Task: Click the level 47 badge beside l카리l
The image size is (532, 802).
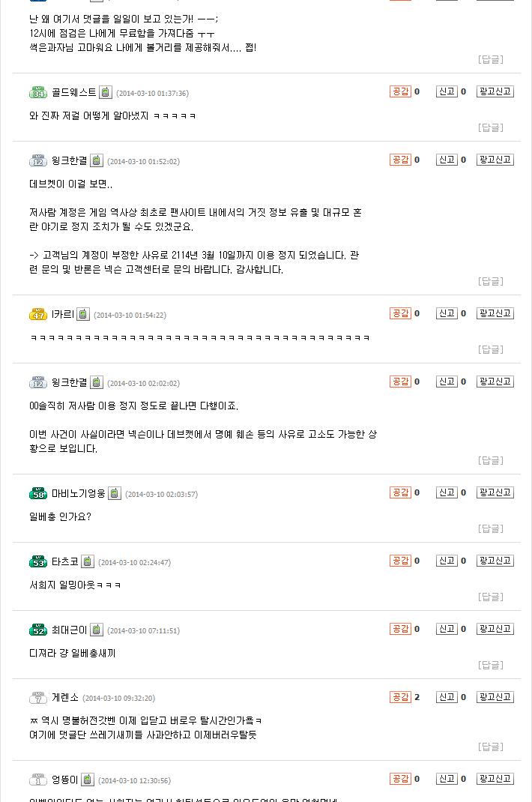Action: [38, 315]
